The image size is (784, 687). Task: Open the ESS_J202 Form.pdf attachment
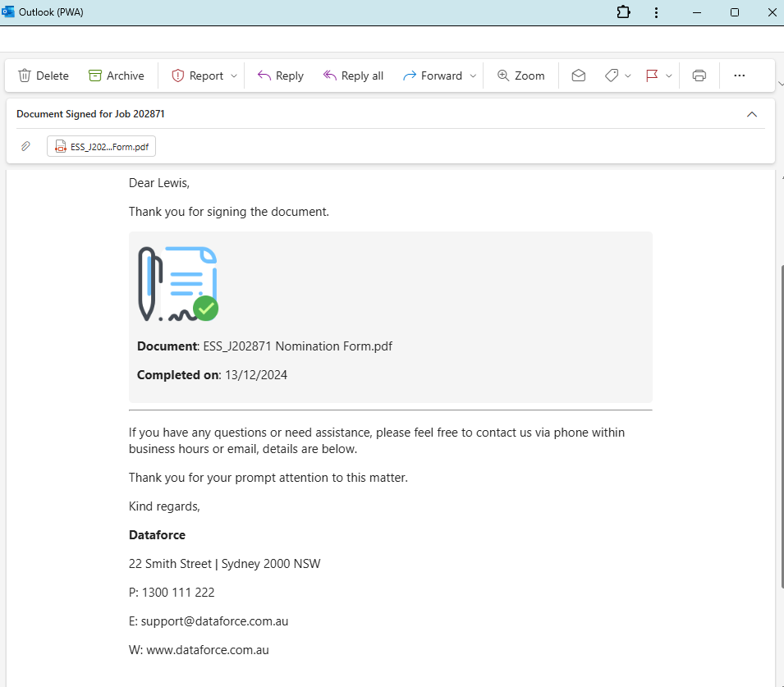click(101, 146)
